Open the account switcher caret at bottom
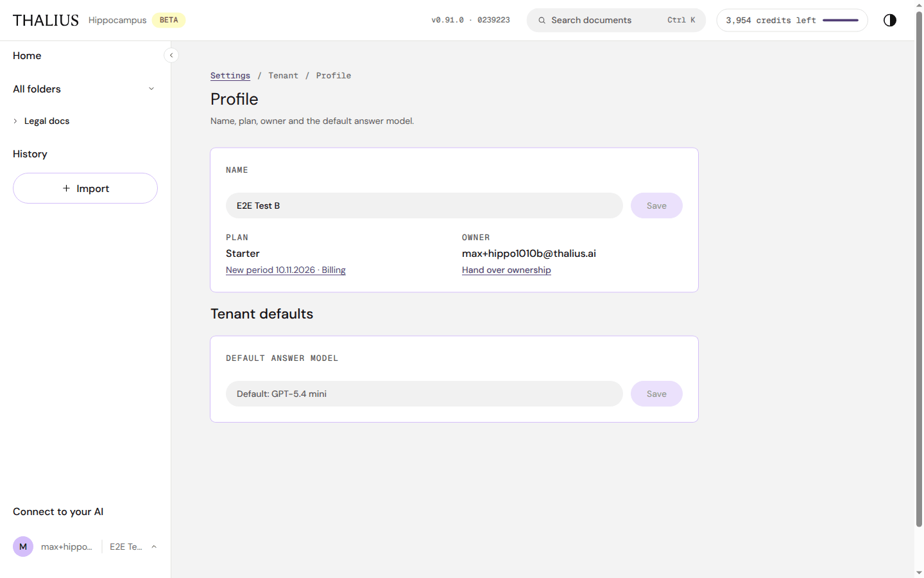Viewport: 924px width, 578px height. 154,547
